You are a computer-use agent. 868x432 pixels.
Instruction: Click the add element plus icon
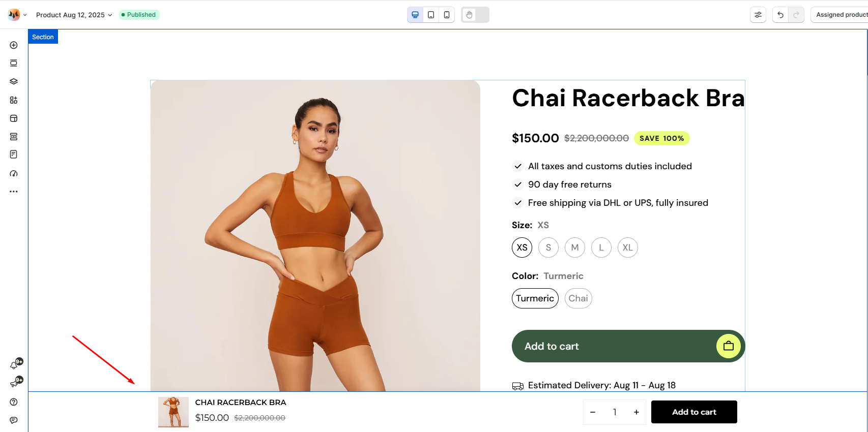[14, 45]
